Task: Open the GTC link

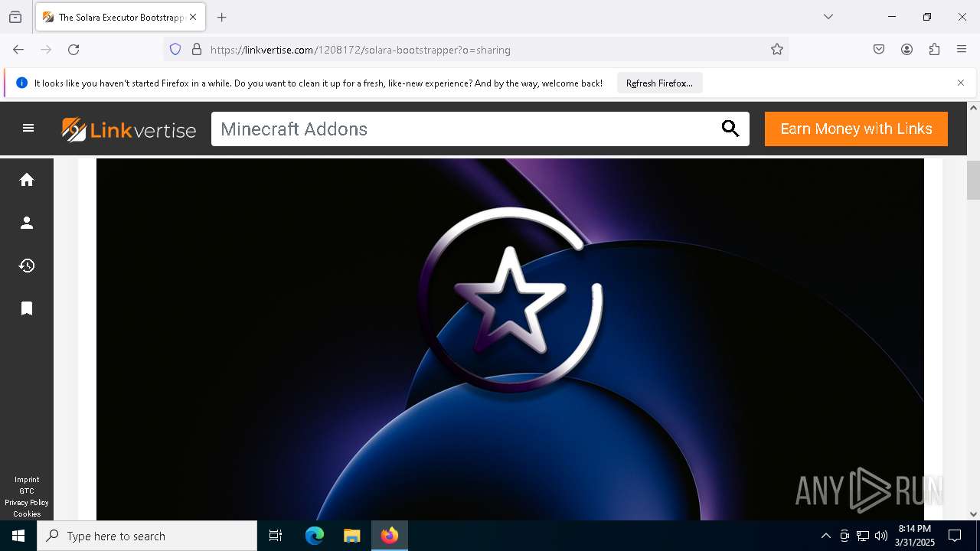Action: pyautogui.click(x=27, y=491)
